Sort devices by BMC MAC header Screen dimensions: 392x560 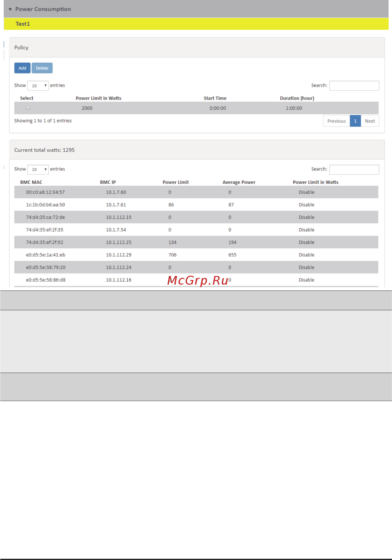31,182
